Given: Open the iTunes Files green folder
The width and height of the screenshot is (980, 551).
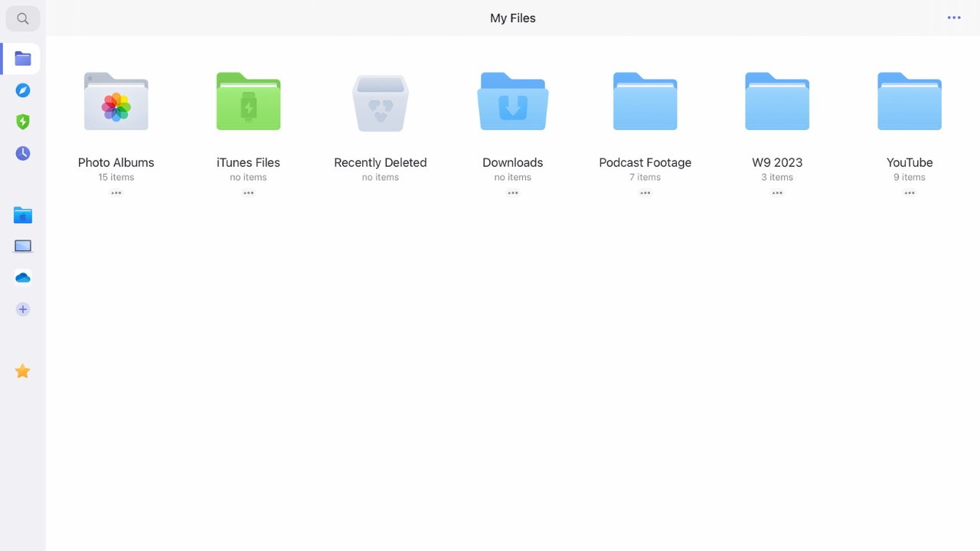Looking at the screenshot, I should click(248, 102).
